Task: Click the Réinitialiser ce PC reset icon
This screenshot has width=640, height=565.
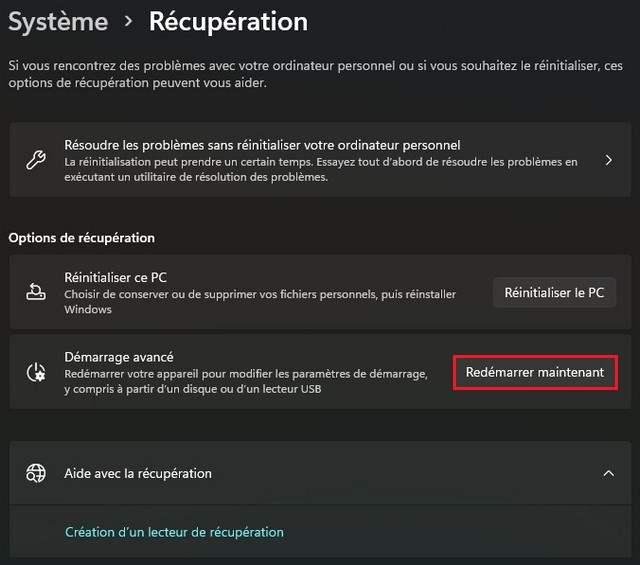Action: click(x=35, y=292)
